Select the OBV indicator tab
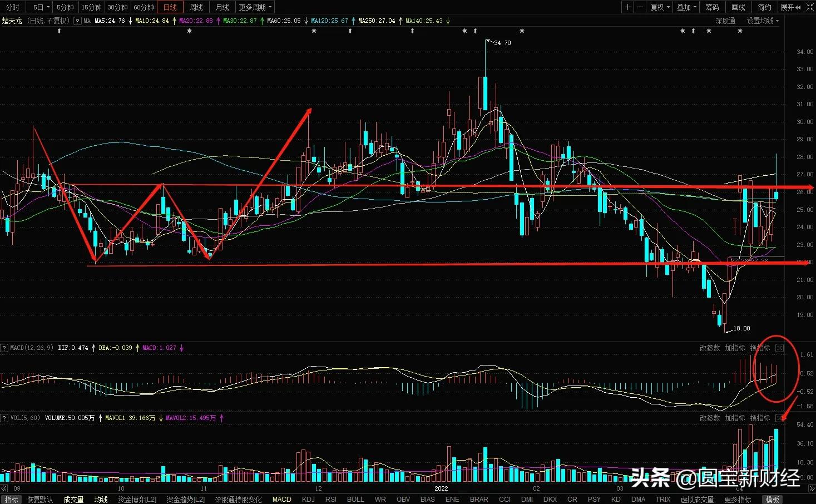This screenshot has width=816, height=504. coord(403,500)
